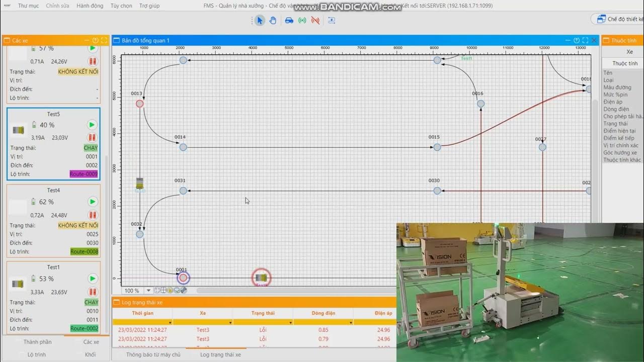644x362 pixels.
Task: Select the hand pan tool
Action: coord(273,21)
